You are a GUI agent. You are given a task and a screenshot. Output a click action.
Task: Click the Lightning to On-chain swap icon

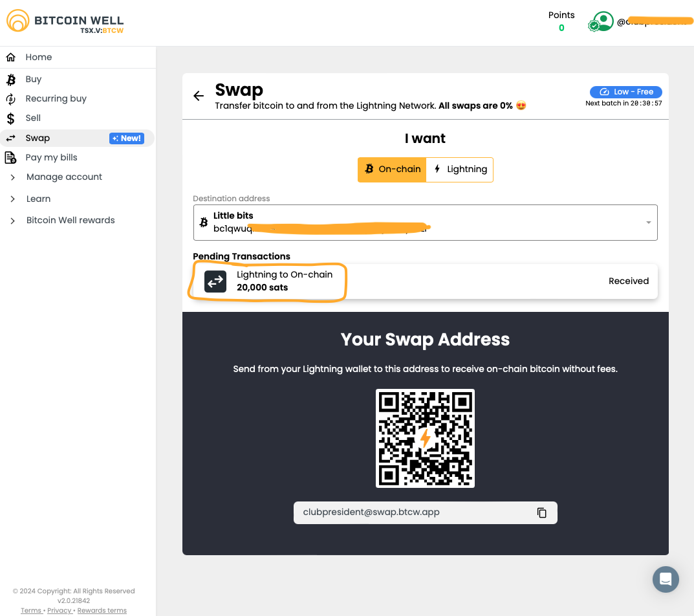[215, 281]
